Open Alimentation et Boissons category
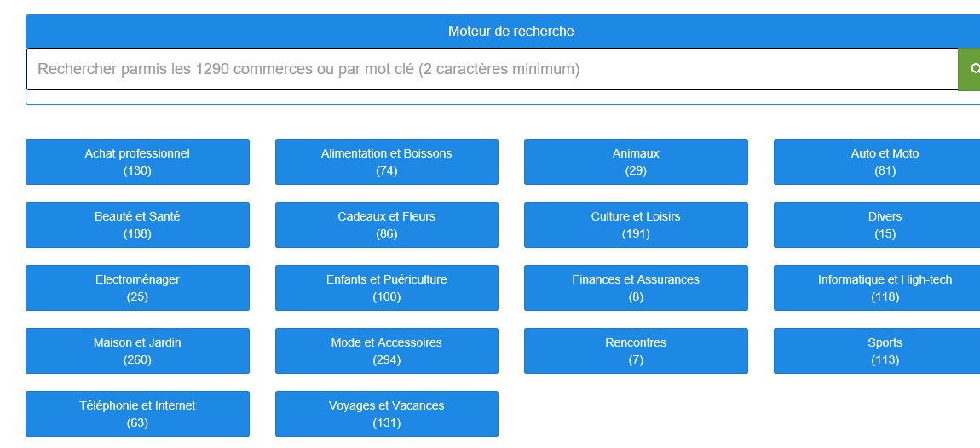 point(387,162)
